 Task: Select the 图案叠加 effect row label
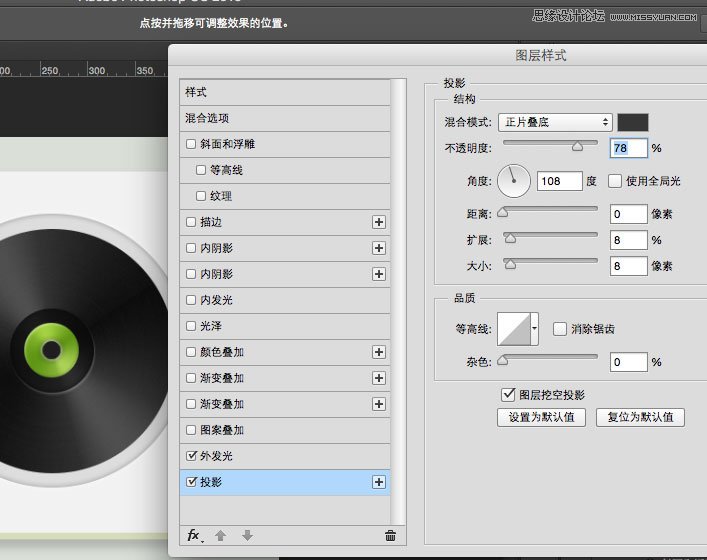[x=222, y=430]
